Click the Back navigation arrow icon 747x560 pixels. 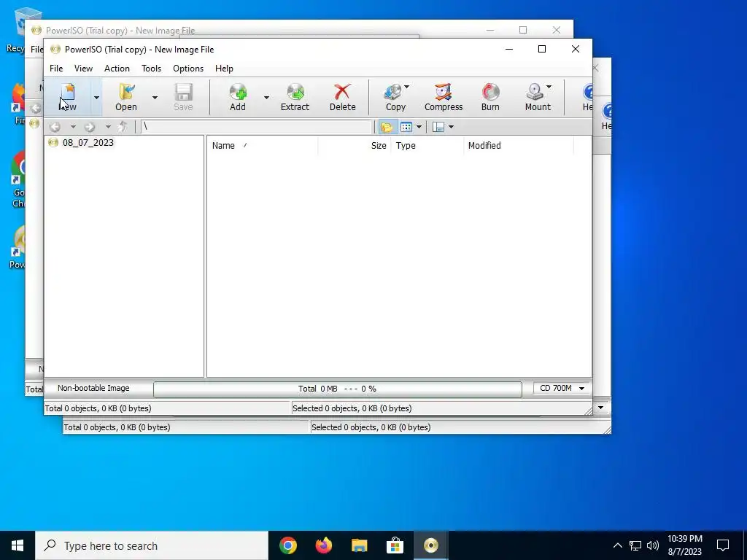55,127
